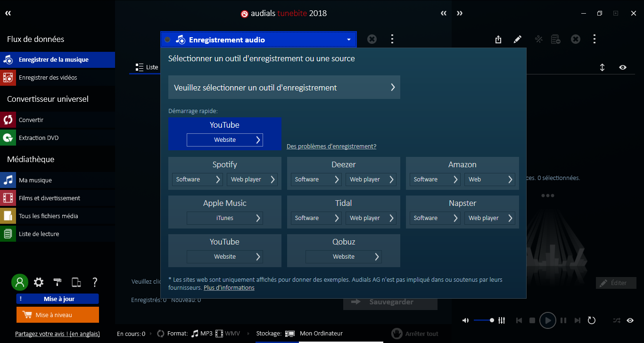Select lower YouTube Website option
This screenshot has height=343, width=644.
(225, 257)
